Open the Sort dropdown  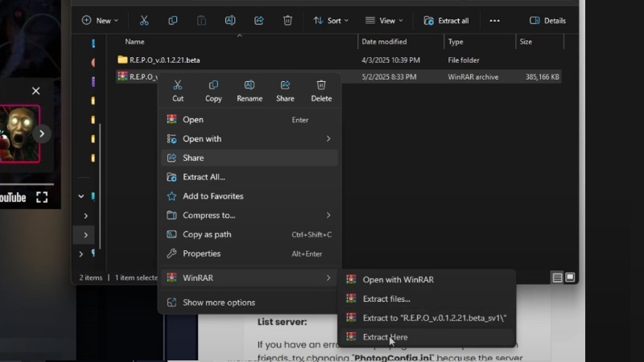pyautogui.click(x=331, y=21)
